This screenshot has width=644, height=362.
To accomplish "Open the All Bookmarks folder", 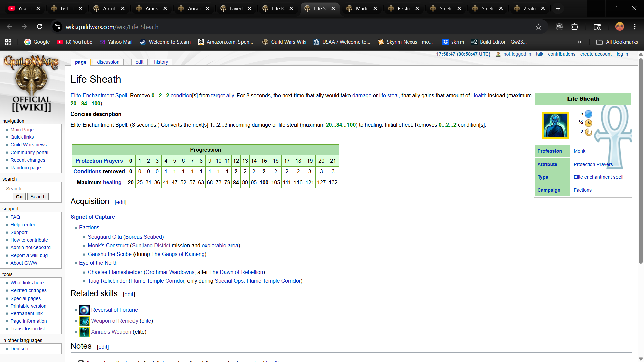I will (x=617, y=42).
